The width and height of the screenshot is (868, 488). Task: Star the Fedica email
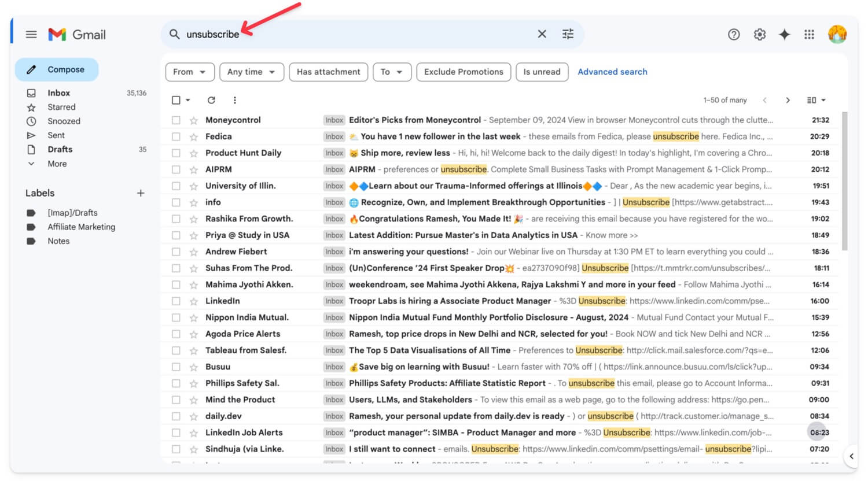coord(194,137)
